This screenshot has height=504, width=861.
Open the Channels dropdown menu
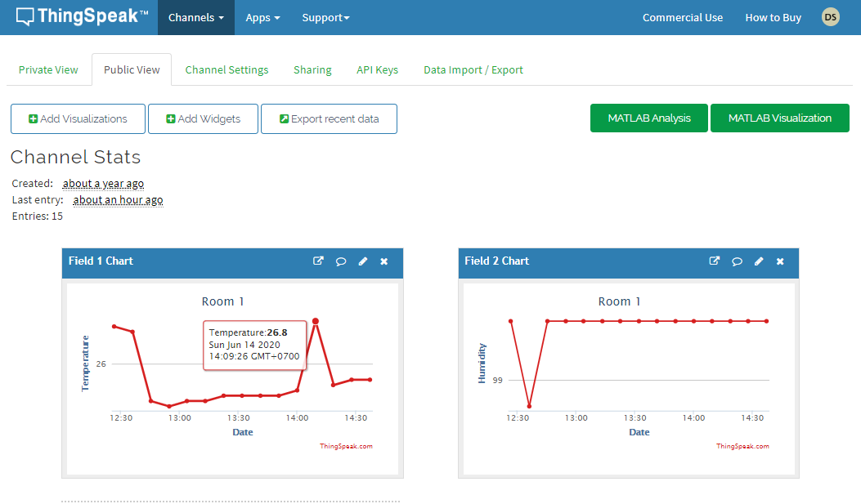coord(196,17)
